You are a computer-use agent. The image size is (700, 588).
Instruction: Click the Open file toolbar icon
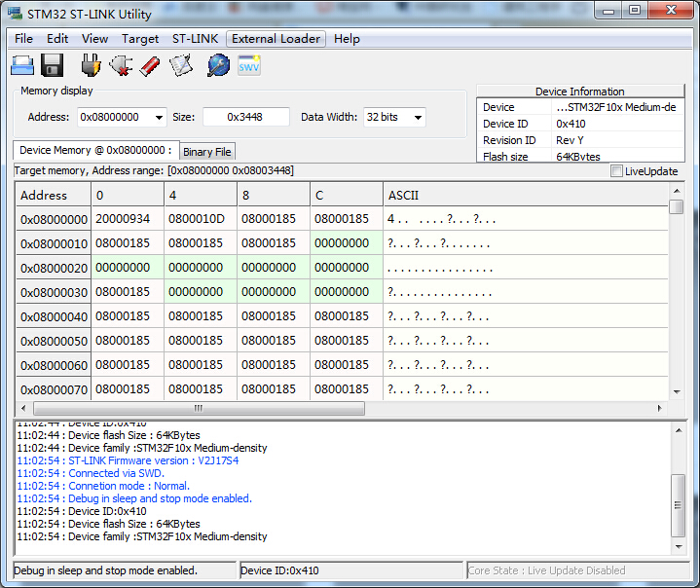(x=22, y=65)
